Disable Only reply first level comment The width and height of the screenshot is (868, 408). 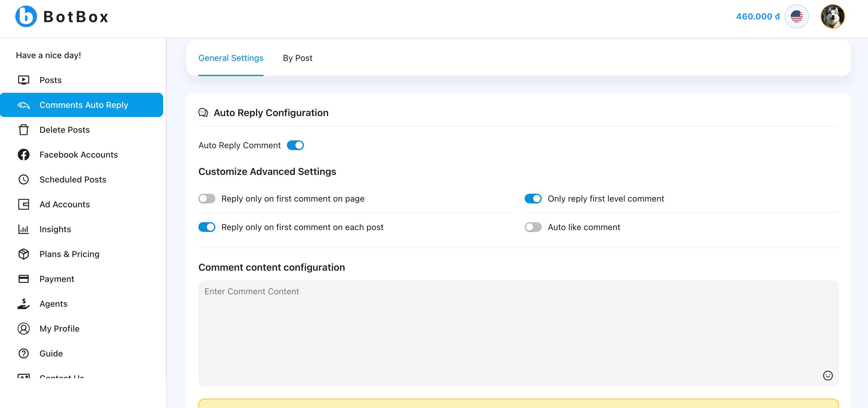(x=533, y=199)
